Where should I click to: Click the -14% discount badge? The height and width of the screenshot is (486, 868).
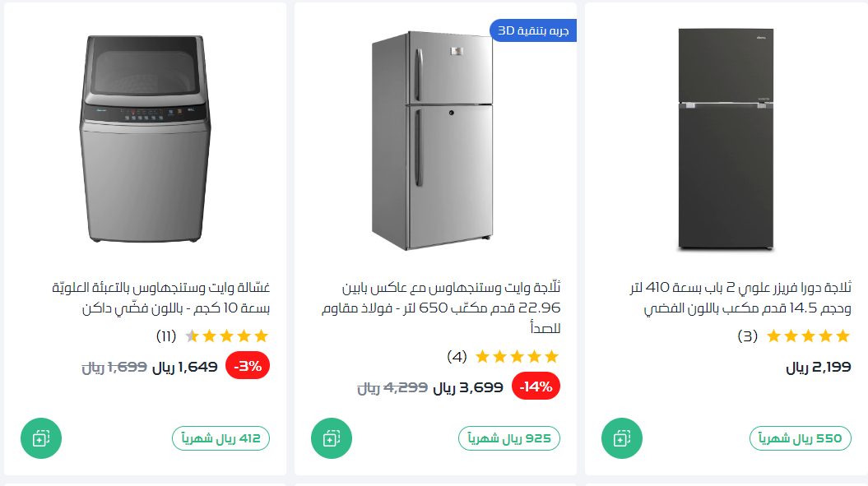536,386
